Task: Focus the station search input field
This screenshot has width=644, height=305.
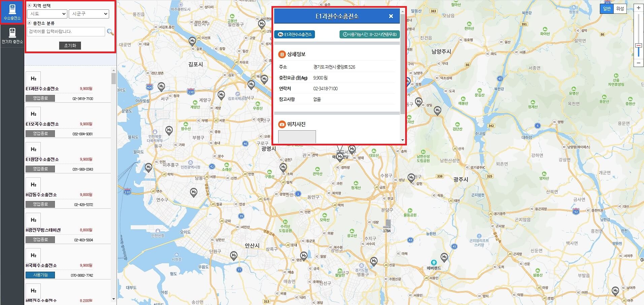Action: [x=66, y=31]
